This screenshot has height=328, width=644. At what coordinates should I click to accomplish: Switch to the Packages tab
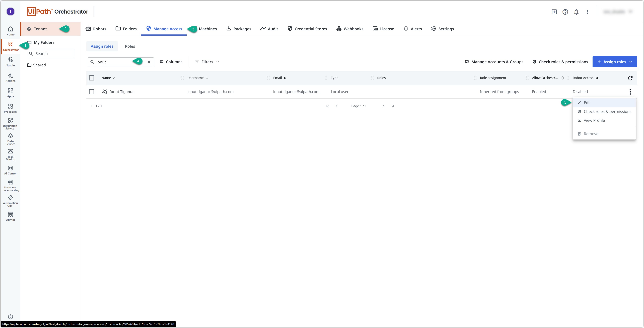[x=239, y=29]
